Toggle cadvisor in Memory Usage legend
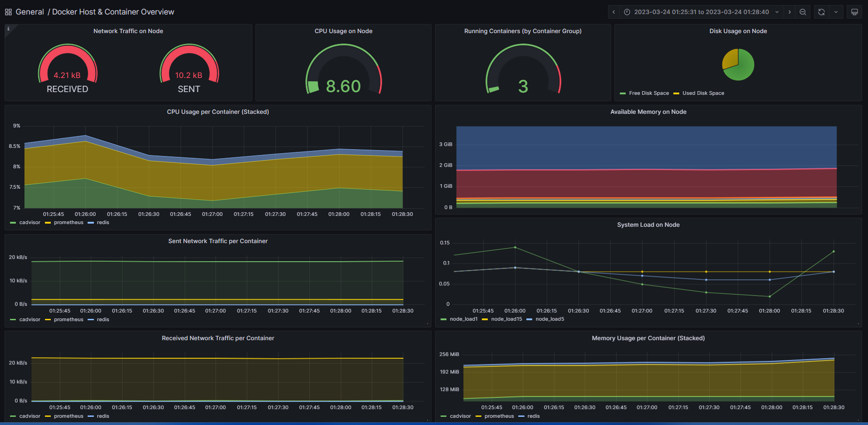This screenshot has height=425, width=868. pyautogui.click(x=461, y=416)
